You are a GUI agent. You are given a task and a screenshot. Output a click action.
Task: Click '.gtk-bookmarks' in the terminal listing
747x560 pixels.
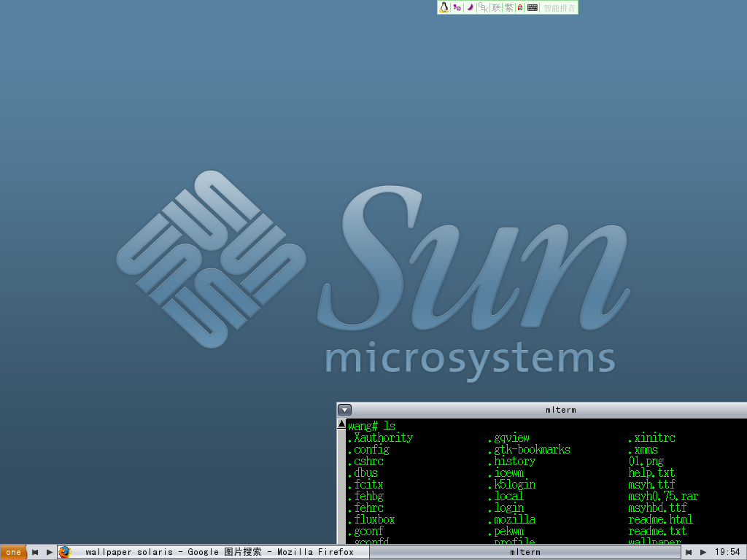click(x=530, y=449)
